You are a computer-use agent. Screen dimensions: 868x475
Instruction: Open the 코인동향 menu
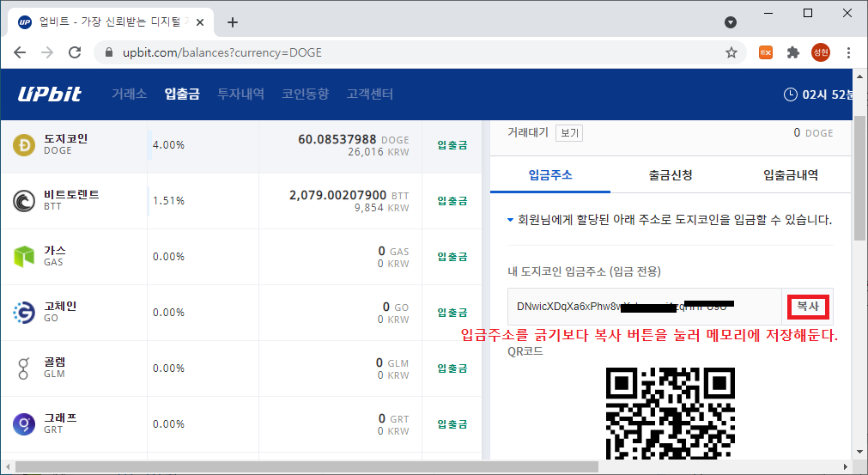[x=305, y=94]
